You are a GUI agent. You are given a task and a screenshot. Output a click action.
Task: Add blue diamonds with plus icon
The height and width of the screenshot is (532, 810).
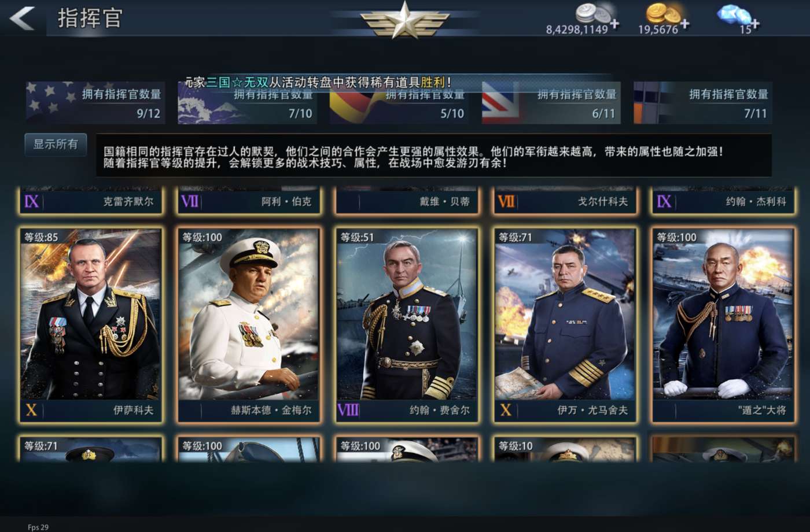(x=756, y=24)
